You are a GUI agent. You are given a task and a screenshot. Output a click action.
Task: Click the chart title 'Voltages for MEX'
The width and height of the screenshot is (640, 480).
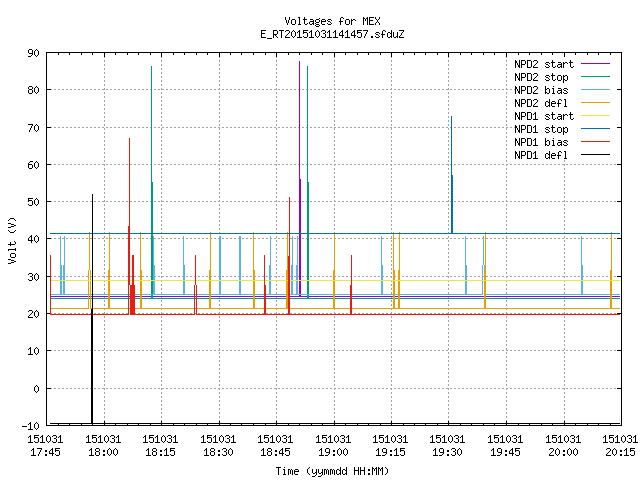[332, 21]
